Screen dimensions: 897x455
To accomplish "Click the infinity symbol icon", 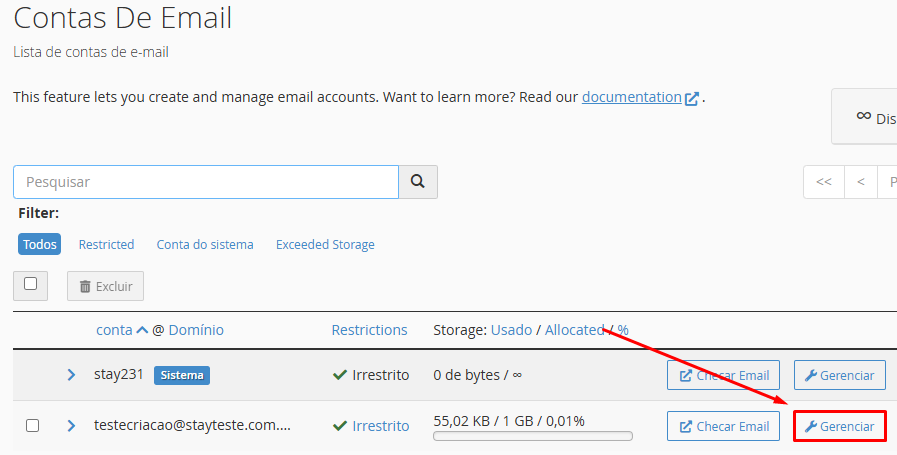I will (863, 116).
